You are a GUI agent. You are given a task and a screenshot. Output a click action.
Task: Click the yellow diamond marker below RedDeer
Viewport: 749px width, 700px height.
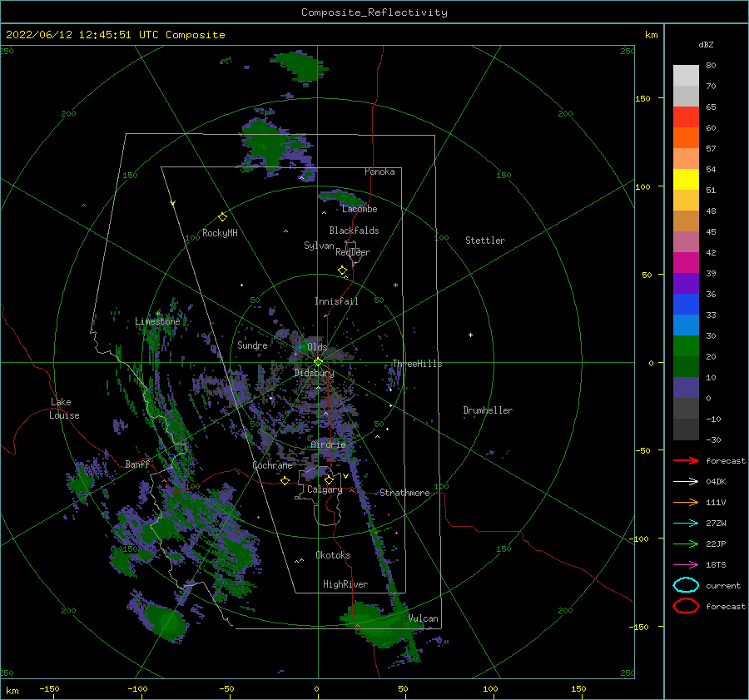pyautogui.click(x=342, y=271)
